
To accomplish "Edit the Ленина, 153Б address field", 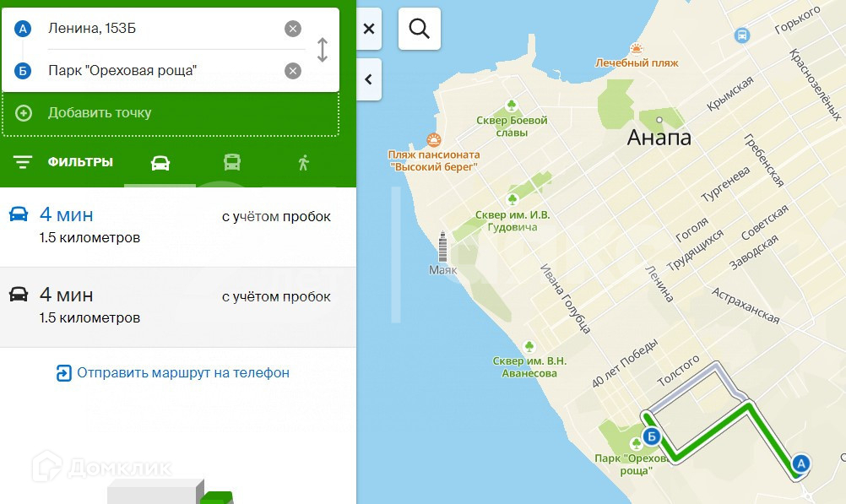I will (162, 29).
